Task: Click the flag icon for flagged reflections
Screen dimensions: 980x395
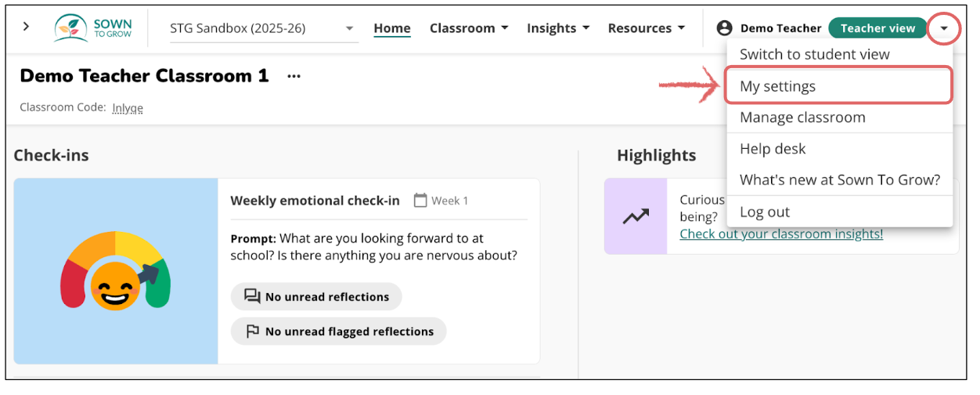Action: pos(252,332)
